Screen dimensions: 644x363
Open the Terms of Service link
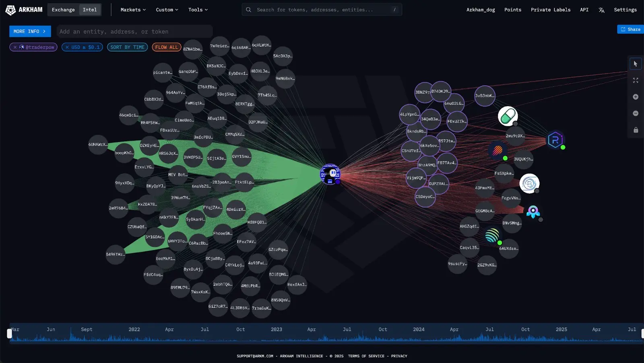(366, 356)
